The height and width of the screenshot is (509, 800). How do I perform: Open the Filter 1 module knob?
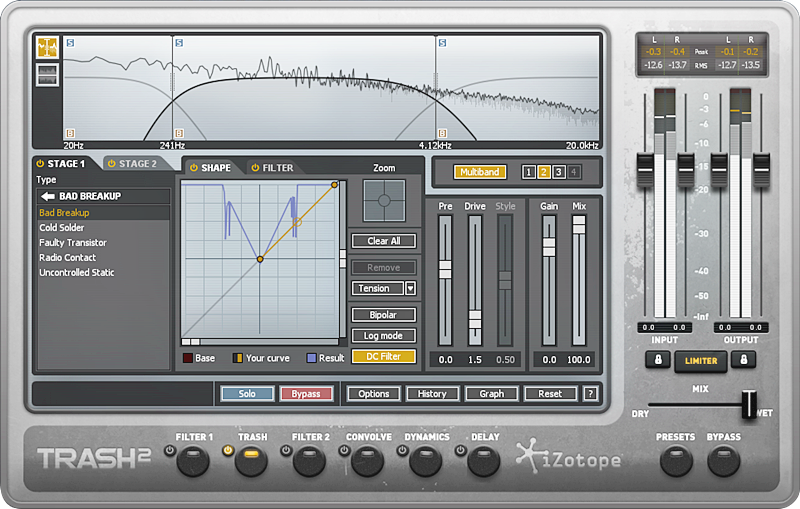tap(193, 461)
